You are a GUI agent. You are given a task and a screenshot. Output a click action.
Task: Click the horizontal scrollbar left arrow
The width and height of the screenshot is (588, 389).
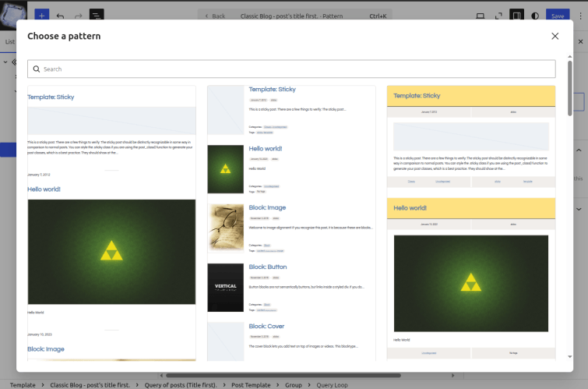pyautogui.click(x=162, y=375)
